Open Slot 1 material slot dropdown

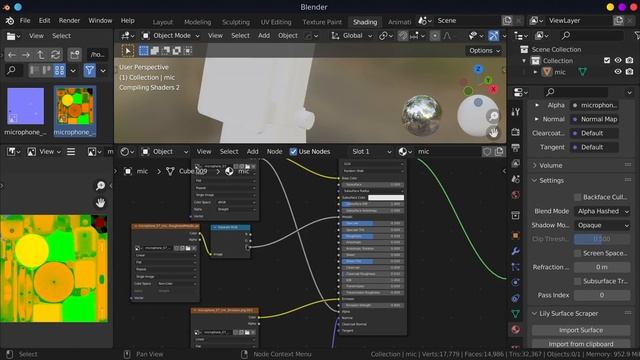(x=371, y=152)
